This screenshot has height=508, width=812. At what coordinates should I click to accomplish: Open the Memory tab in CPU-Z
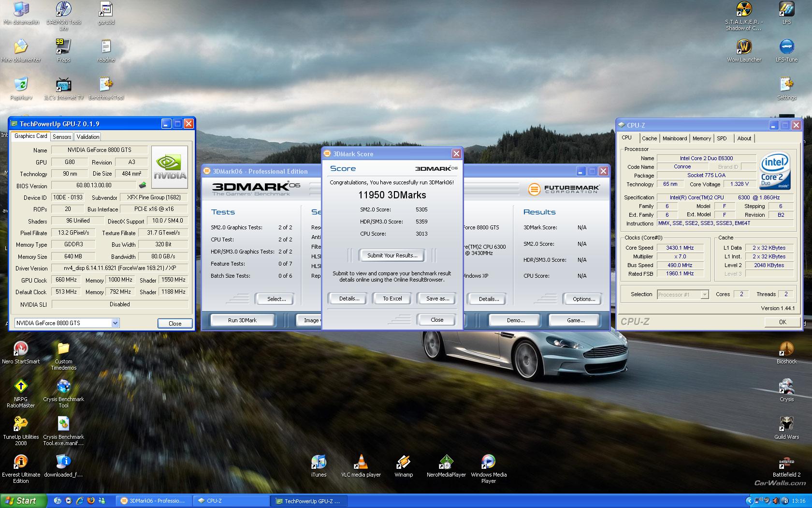point(702,138)
